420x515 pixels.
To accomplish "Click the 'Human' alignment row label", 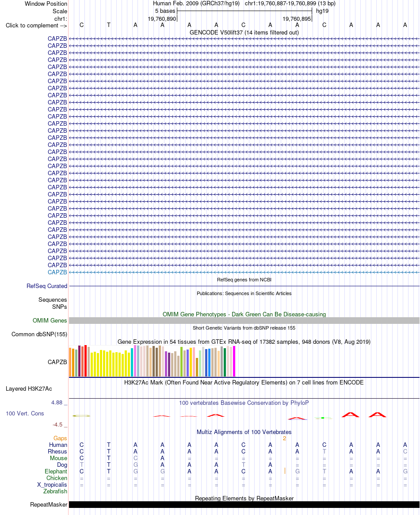I will tap(58, 445).
